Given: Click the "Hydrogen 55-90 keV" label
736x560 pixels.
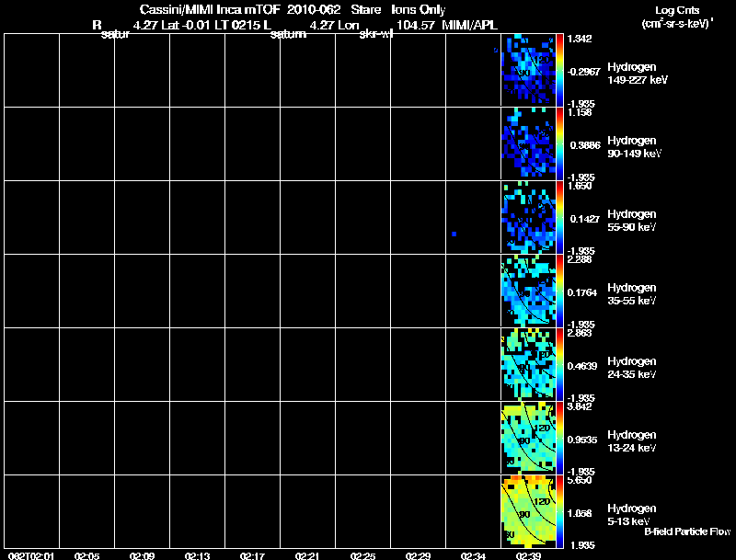Looking at the screenshot, I should [x=632, y=221].
